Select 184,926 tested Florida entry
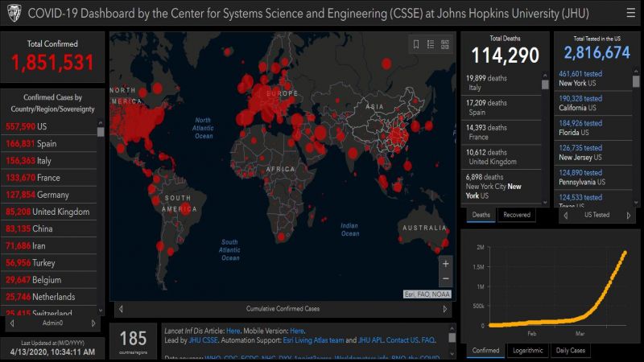 [x=593, y=128]
